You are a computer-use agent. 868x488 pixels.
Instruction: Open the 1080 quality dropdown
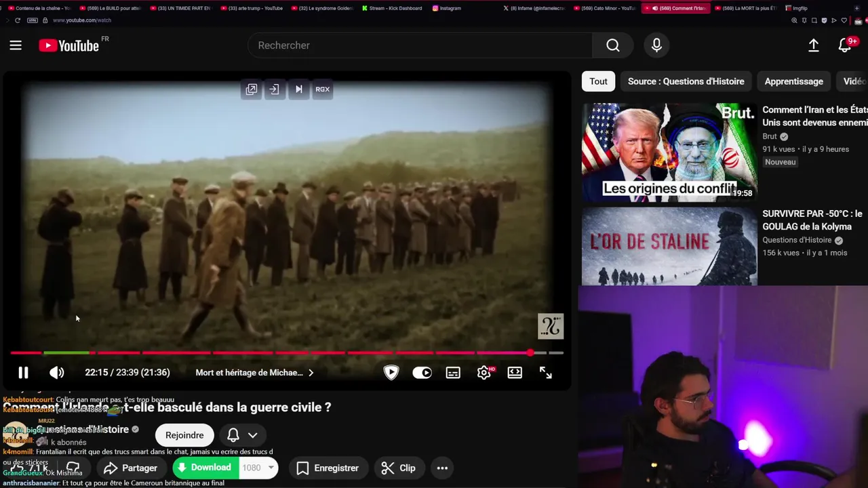click(258, 468)
